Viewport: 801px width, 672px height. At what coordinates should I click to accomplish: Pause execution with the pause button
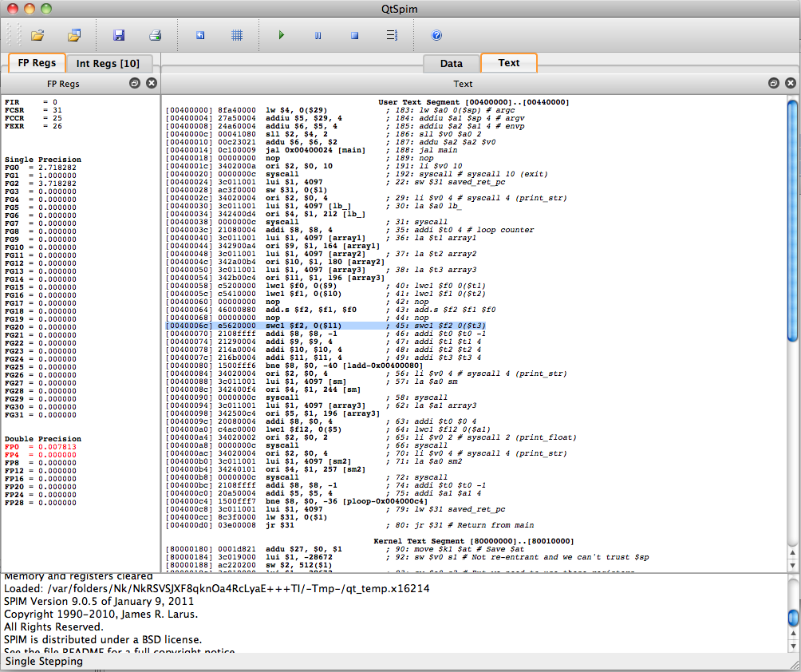pos(318,35)
